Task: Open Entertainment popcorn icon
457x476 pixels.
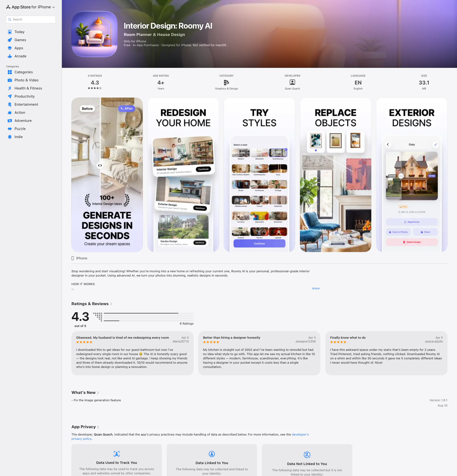Action: click(10, 104)
